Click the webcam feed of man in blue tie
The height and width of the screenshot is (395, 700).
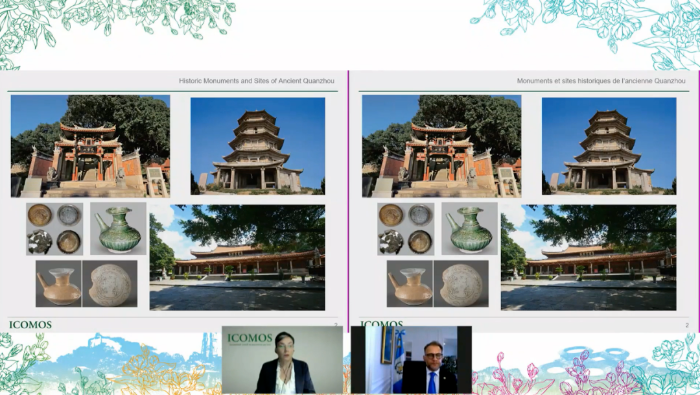(411, 360)
